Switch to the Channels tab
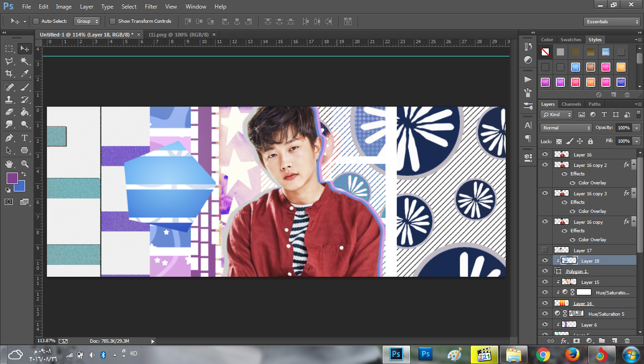Image resolution: width=644 pixels, height=364 pixels. click(571, 104)
